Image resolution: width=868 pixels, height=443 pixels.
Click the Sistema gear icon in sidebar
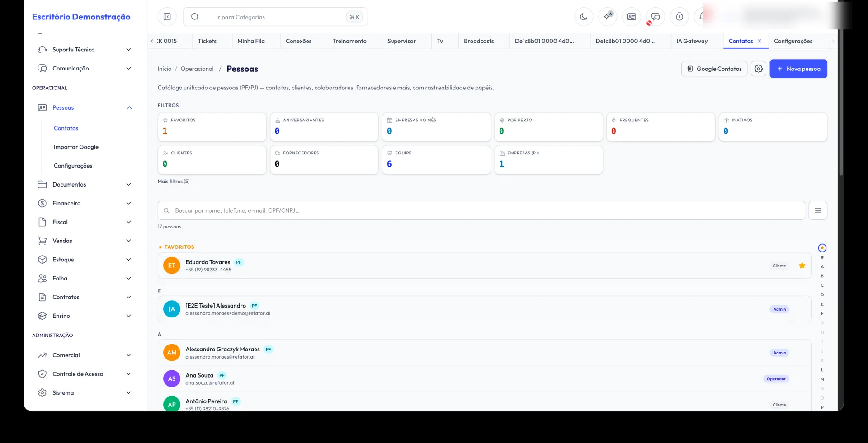42,393
